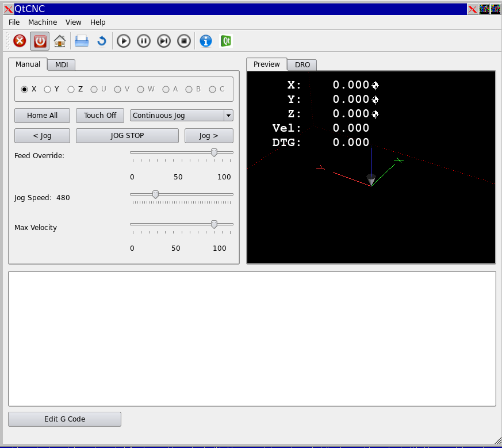Select the C axis radio button

coord(212,89)
